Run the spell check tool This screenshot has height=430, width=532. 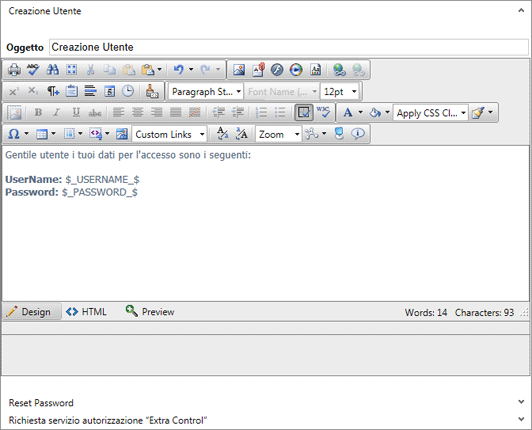[33, 70]
